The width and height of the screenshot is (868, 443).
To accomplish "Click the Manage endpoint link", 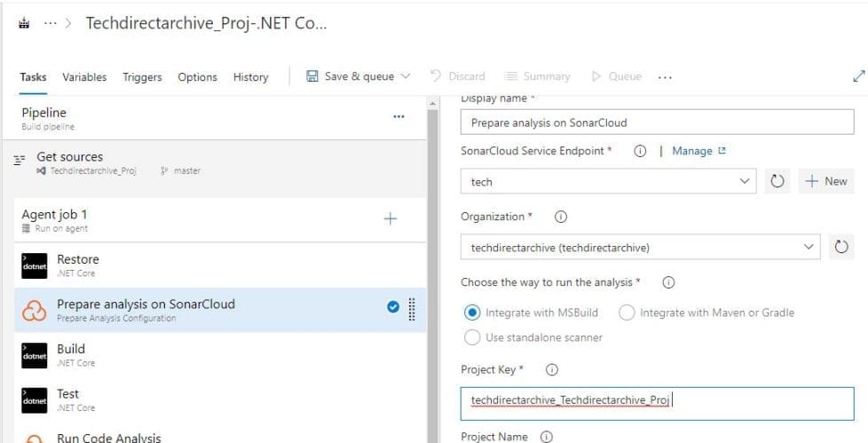I will tap(698, 151).
